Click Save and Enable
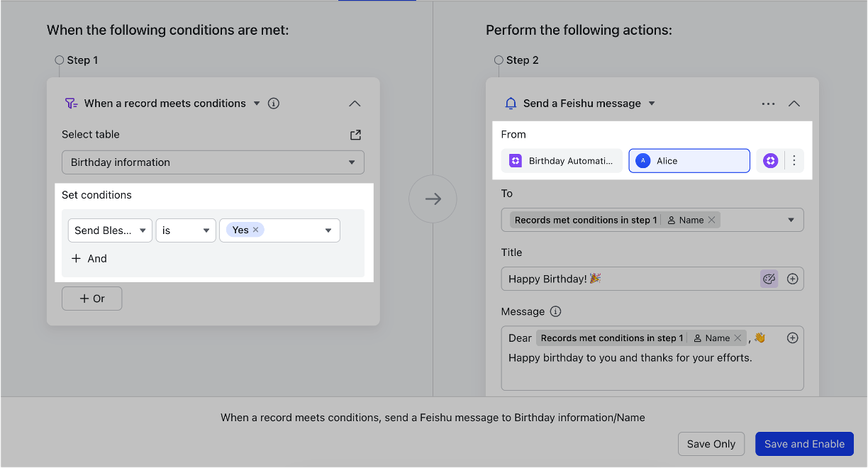Viewport: 868px width, 468px height. point(804,444)
